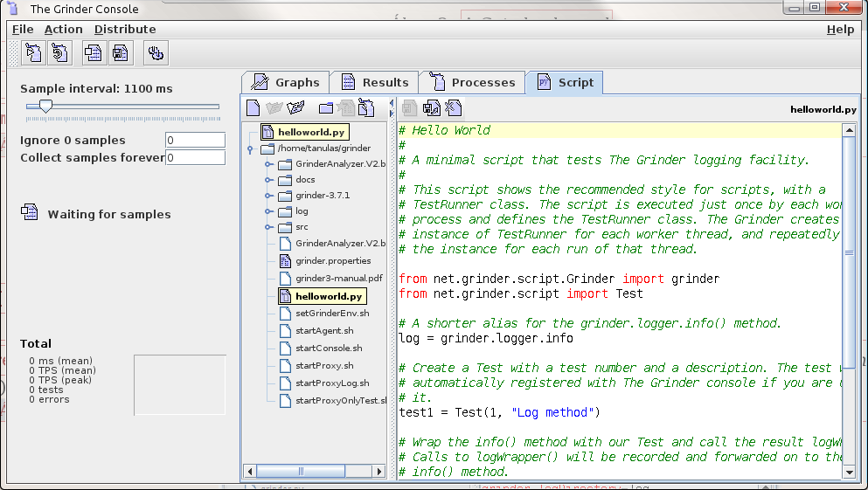Viewport: 868px width, 490px height.
Task: Switch to the Processes tab
Action: pos(472,82)
